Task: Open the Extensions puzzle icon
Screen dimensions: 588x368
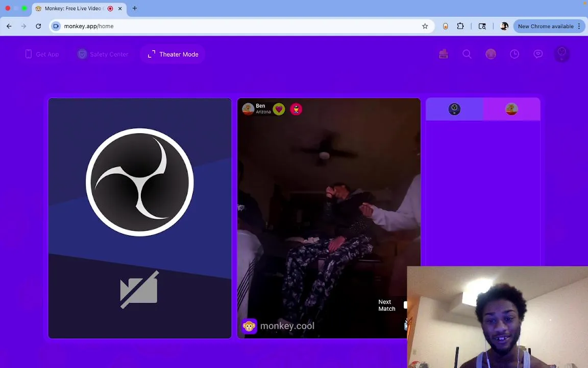Action: pos(460,26)
